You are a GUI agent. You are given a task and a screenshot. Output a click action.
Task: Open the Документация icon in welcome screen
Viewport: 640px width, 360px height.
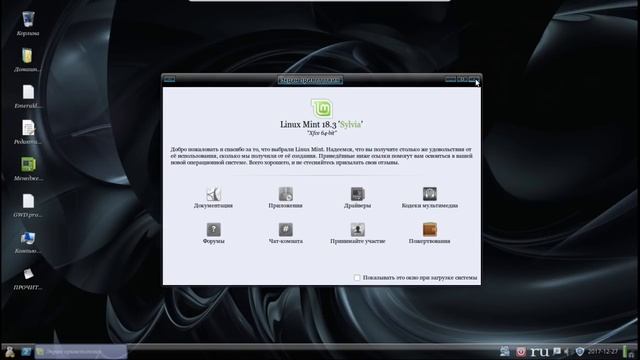[213, 194]
